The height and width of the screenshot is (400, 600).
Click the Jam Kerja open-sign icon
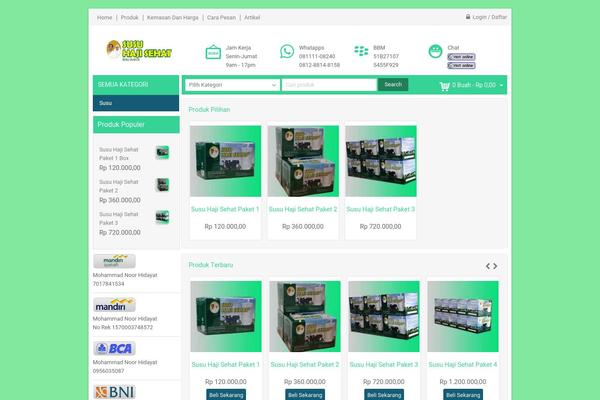(x=213, y=52)
